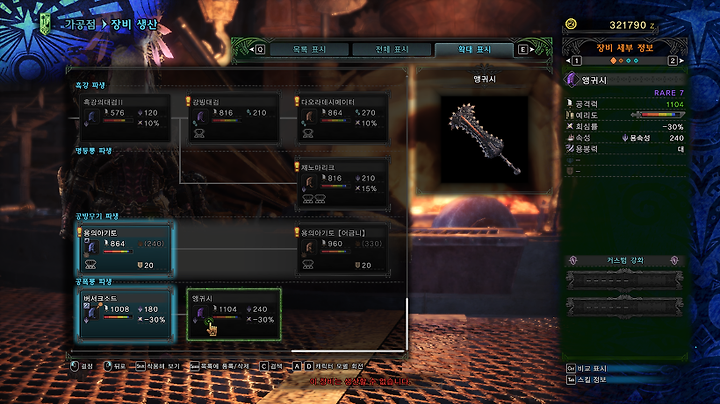Click the 비교 표시 compare button
The height and width of the screenshot is (404, 720).
(x=588, y=368)
